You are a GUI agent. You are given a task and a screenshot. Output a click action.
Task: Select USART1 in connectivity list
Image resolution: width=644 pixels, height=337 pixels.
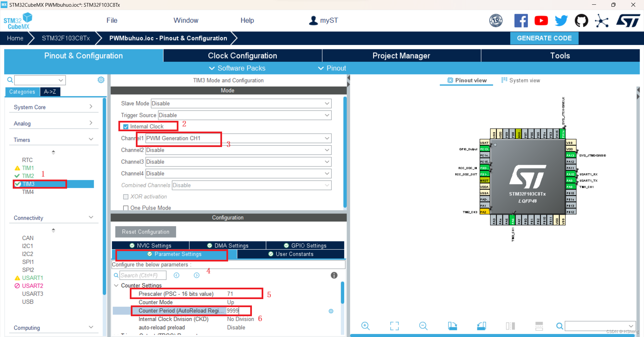32,278
